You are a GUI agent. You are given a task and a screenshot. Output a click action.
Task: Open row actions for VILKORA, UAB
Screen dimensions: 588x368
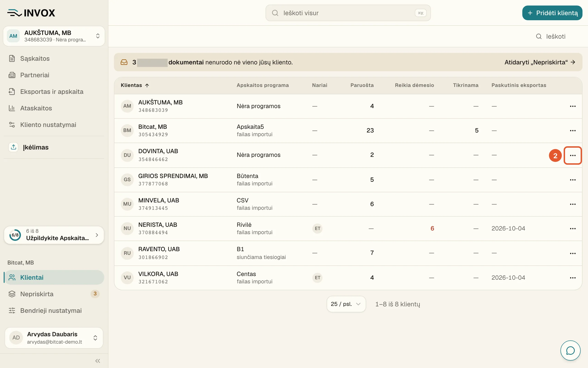[573, 277]
